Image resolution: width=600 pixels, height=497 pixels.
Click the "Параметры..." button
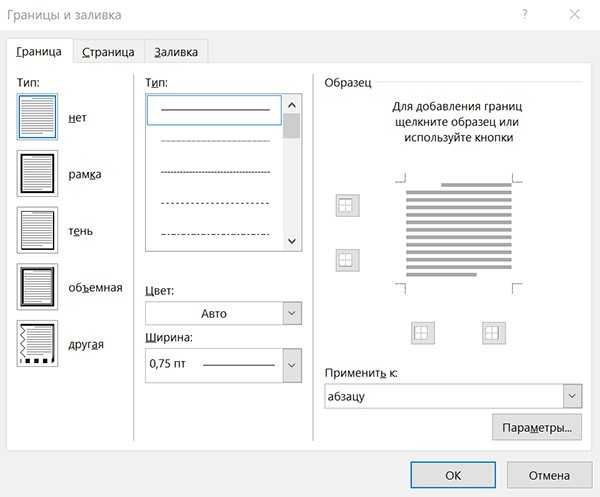click(537, 428)
